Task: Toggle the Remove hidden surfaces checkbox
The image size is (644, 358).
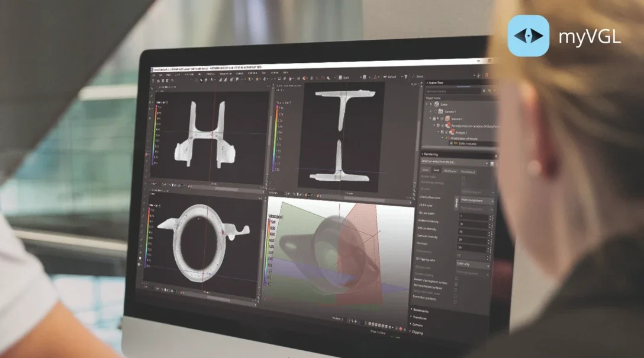Action: coord(455,285)
